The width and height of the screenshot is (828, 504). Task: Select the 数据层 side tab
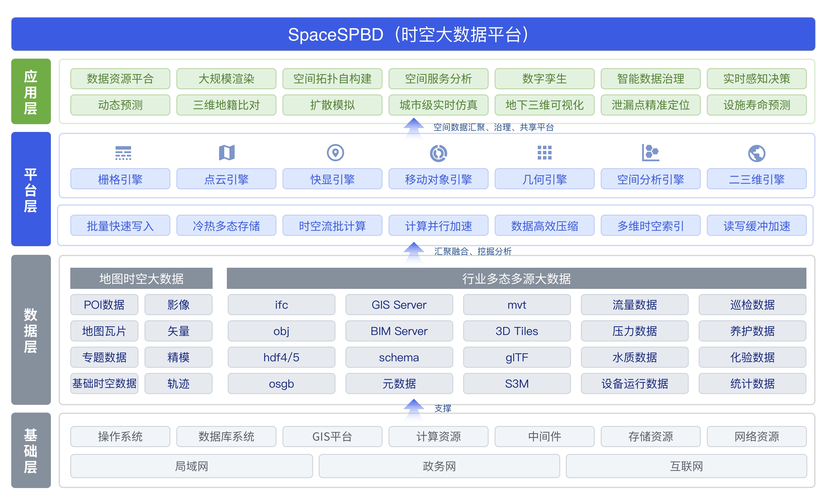31,330
